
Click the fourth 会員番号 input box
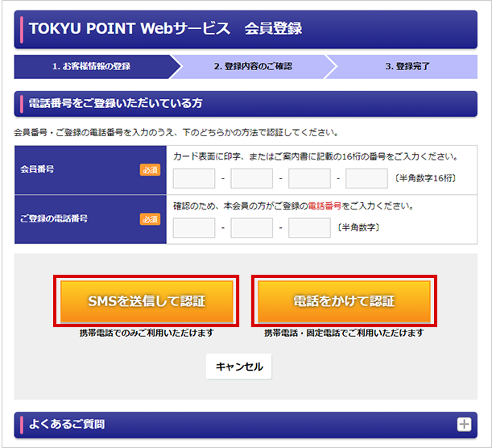(x=367, y=178)
